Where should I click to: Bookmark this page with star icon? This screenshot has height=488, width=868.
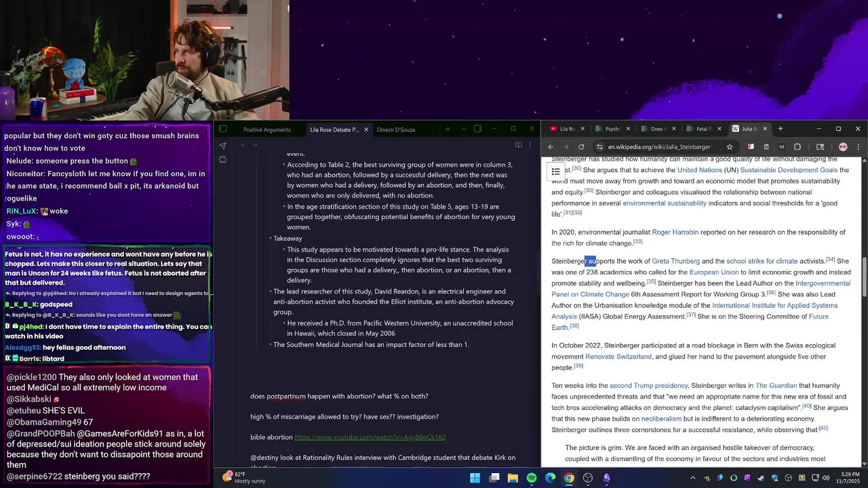tap(730, 146)
